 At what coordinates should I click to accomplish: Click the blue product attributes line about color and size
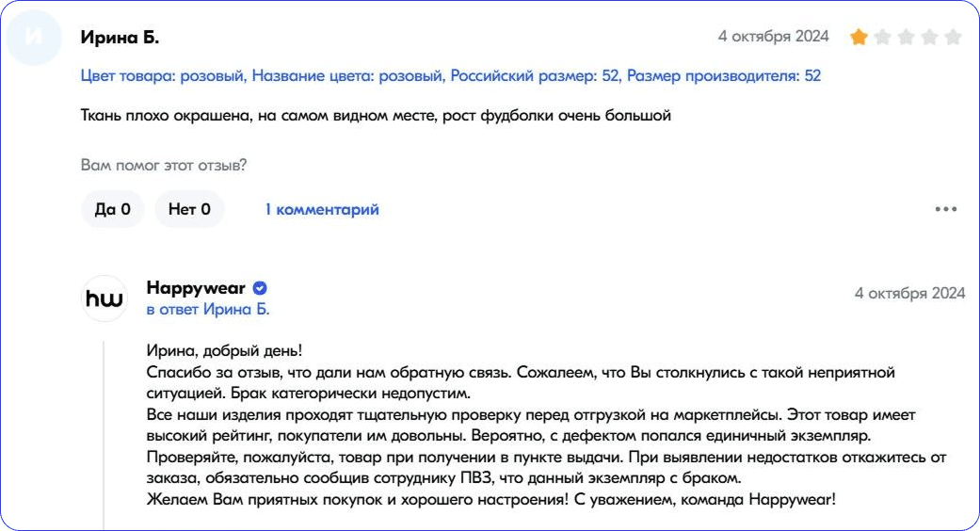tap(451, 75)
